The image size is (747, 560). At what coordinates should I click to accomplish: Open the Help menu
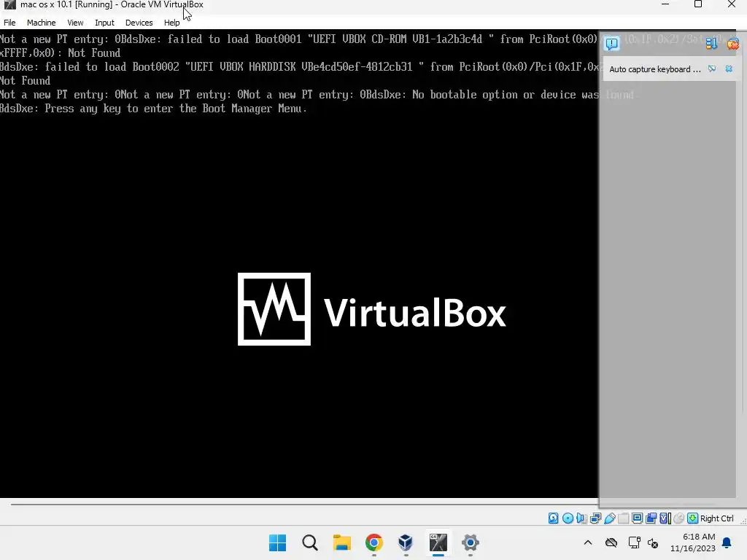(x=172, y=23)
